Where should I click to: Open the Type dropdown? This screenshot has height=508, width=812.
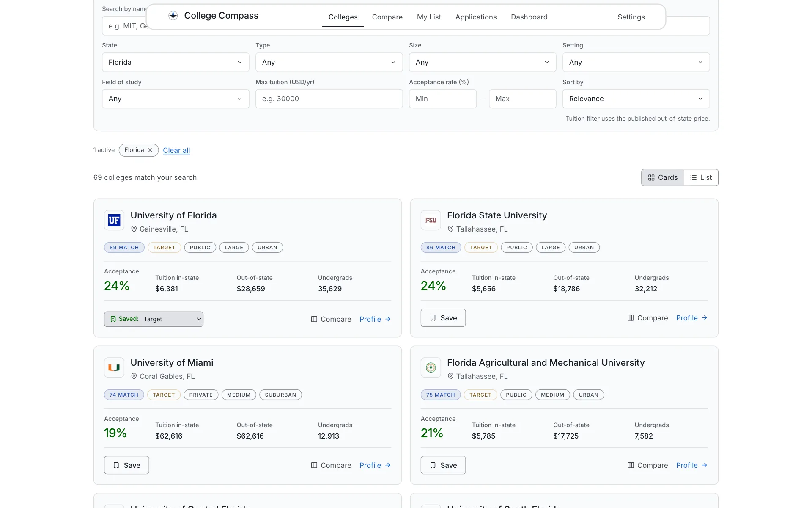tap(329, 62)
